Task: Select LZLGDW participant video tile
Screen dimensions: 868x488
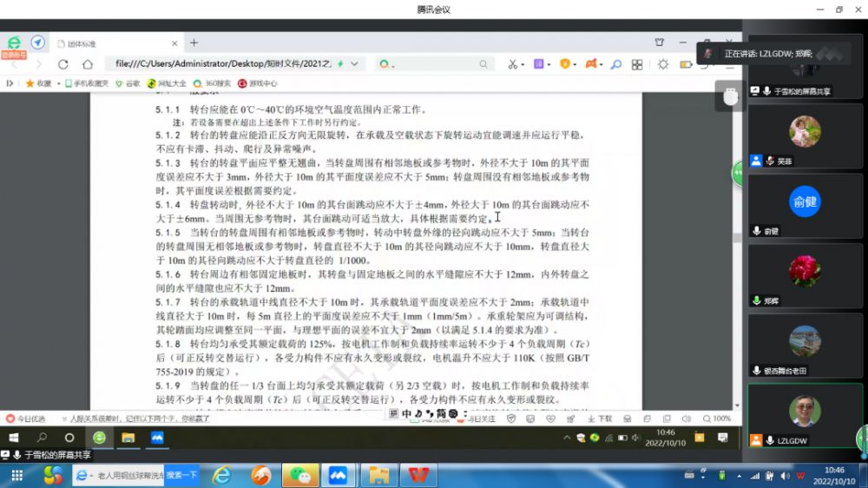Action: click(805, 416)
